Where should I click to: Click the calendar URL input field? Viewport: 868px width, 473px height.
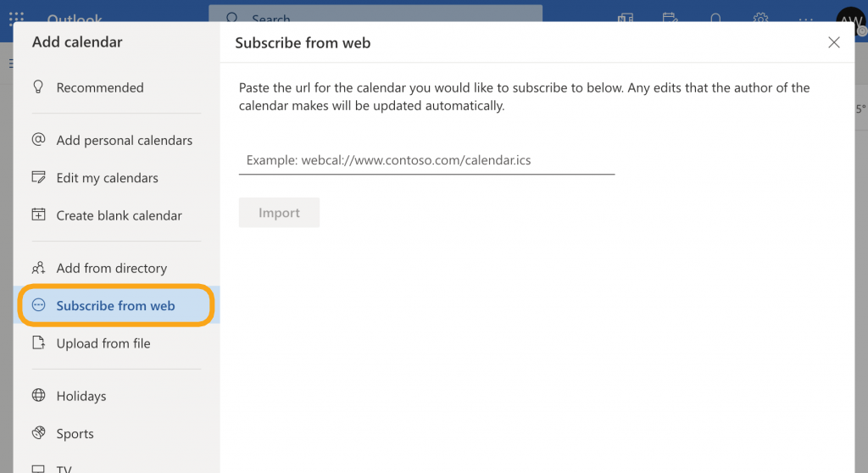pos(426,160)
